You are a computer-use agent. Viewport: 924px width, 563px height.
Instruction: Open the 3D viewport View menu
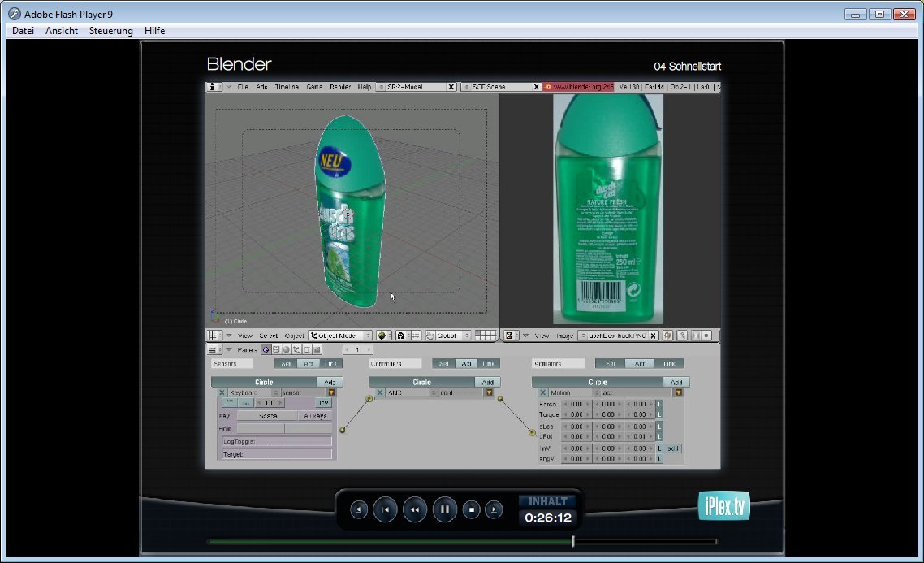coord(244,336)
